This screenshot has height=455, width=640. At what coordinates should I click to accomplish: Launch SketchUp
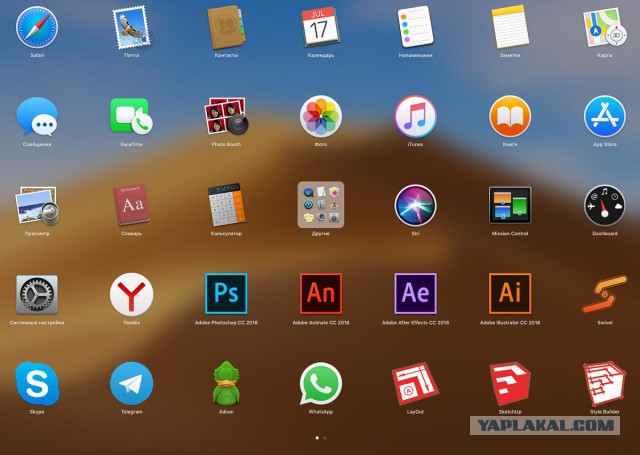click(510, 384)
